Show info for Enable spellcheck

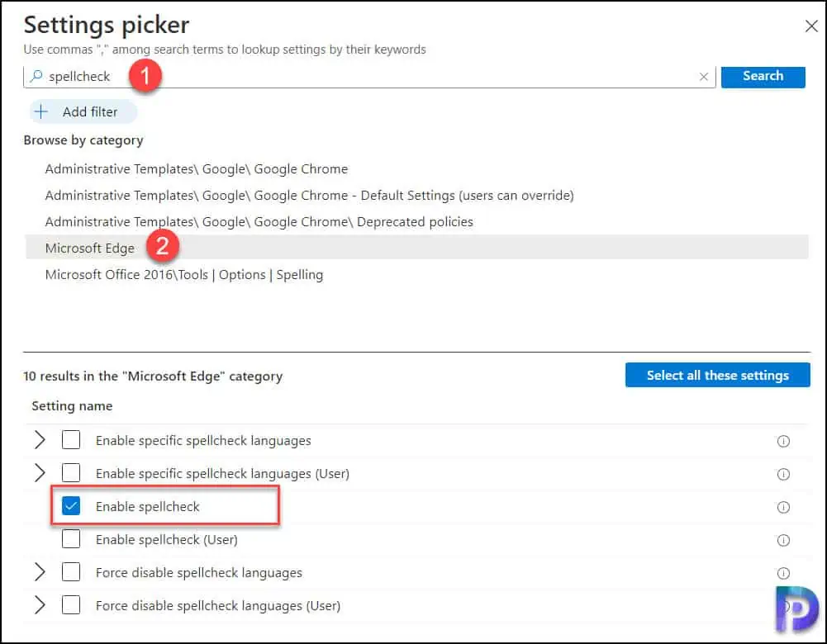click(783, 508)
